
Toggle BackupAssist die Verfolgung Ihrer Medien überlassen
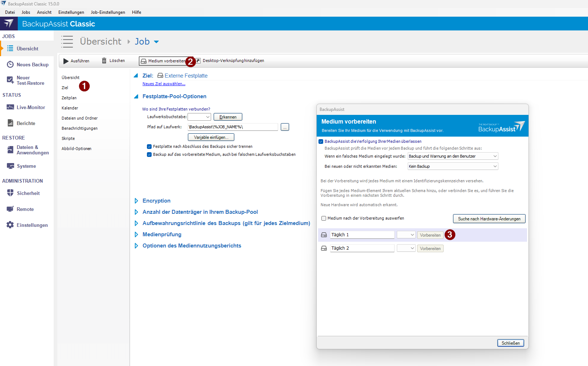[x=321, y=142]
